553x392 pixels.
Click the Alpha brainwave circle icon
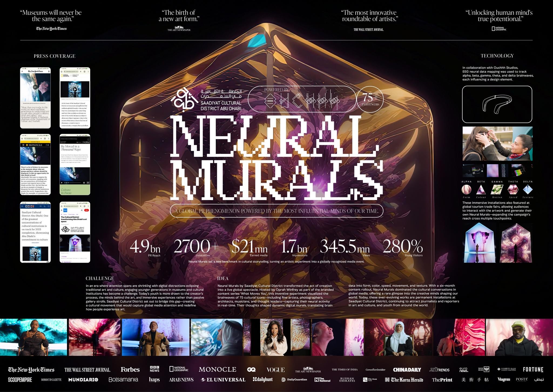pos(466,190)
